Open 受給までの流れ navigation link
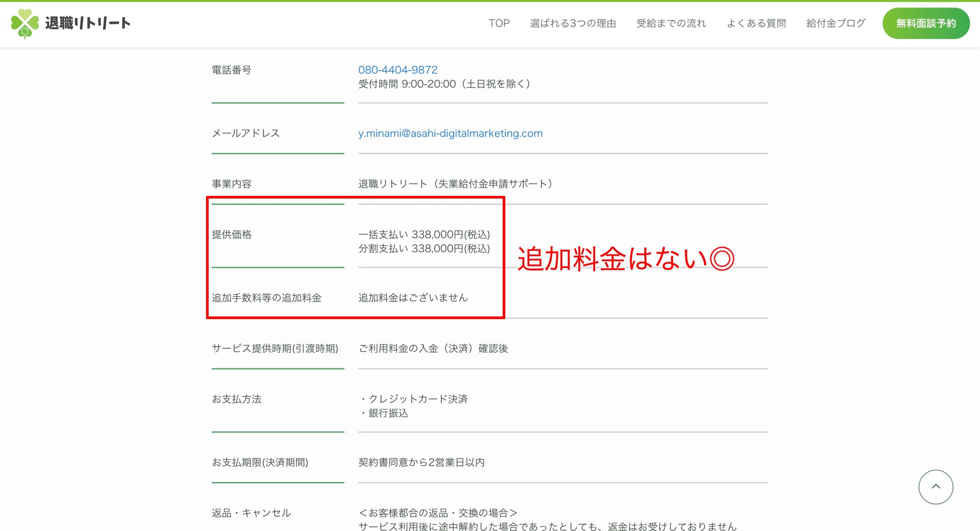The width and height of the screenshot is (980, 531). 671,23
